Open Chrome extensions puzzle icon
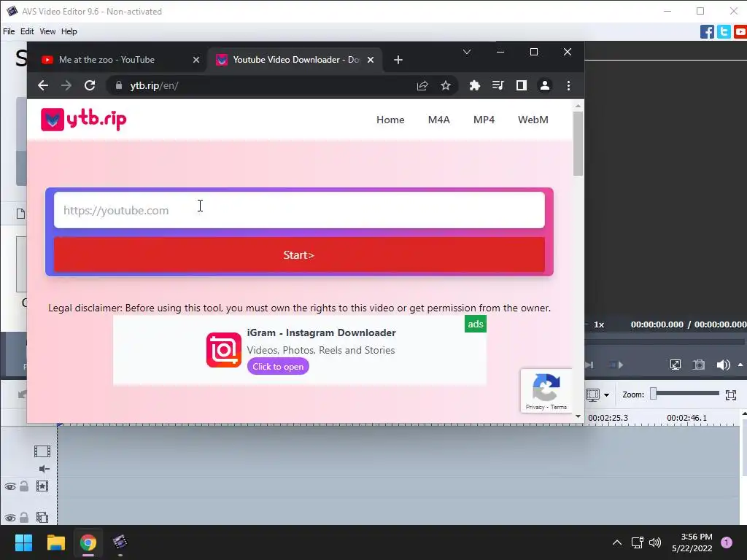Image resolution: width=747 pixels, height=560 pixels. 474,86
